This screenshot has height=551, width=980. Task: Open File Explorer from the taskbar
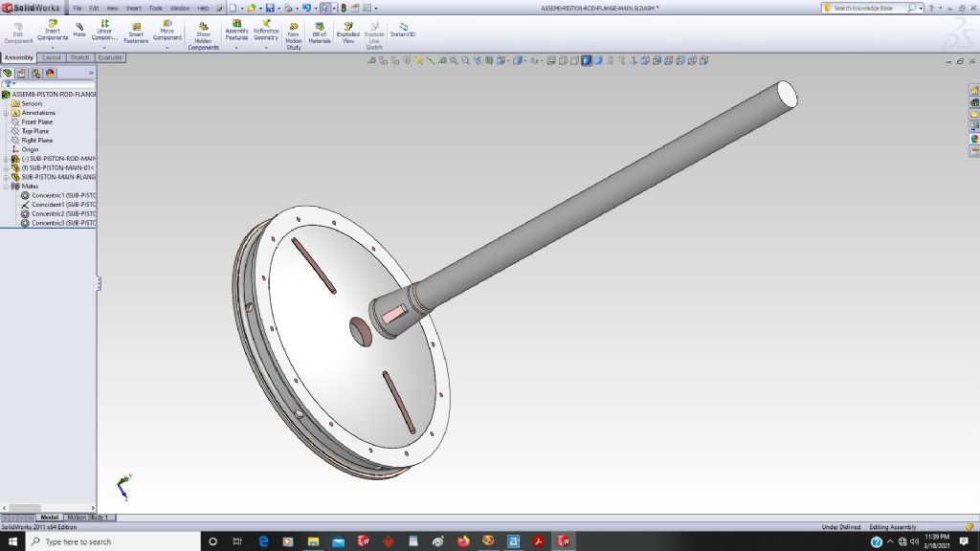click(313, 541)
